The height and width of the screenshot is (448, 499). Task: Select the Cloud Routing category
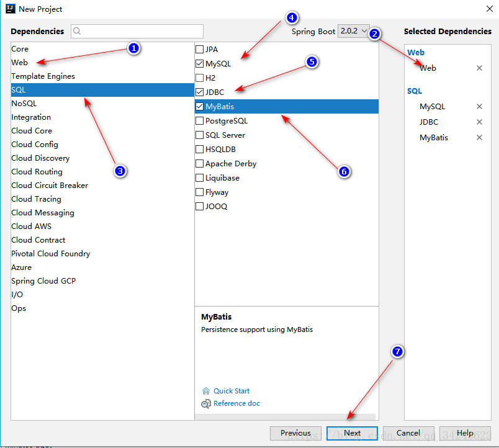click(102, 172)
